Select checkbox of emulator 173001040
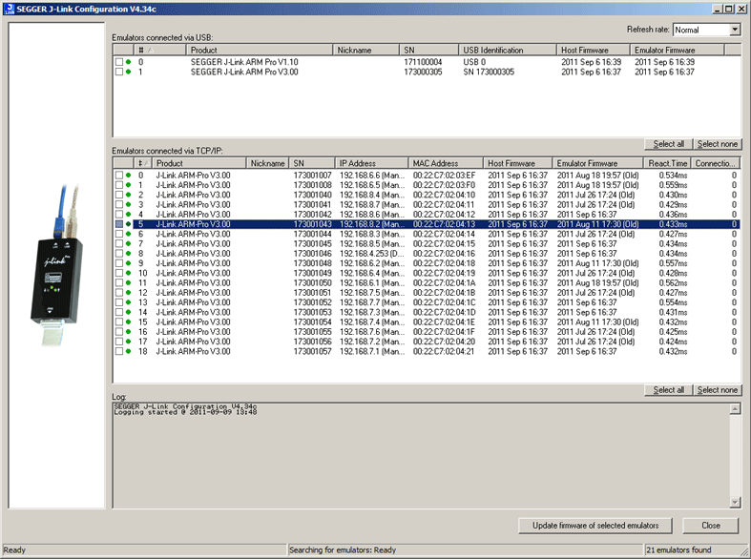Screen dimensions: 751x560 pos(118,195)
